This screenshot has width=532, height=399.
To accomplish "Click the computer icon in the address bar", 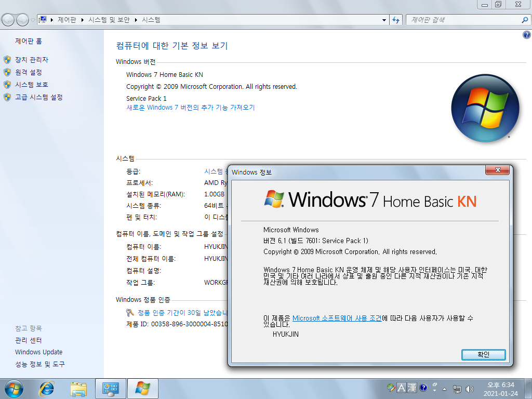I will tap(43, 20).
